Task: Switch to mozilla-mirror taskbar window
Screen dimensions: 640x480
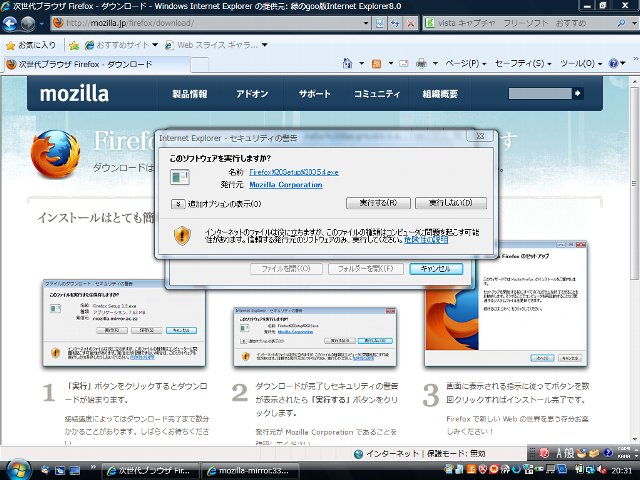Action: [x=251, y=471]
